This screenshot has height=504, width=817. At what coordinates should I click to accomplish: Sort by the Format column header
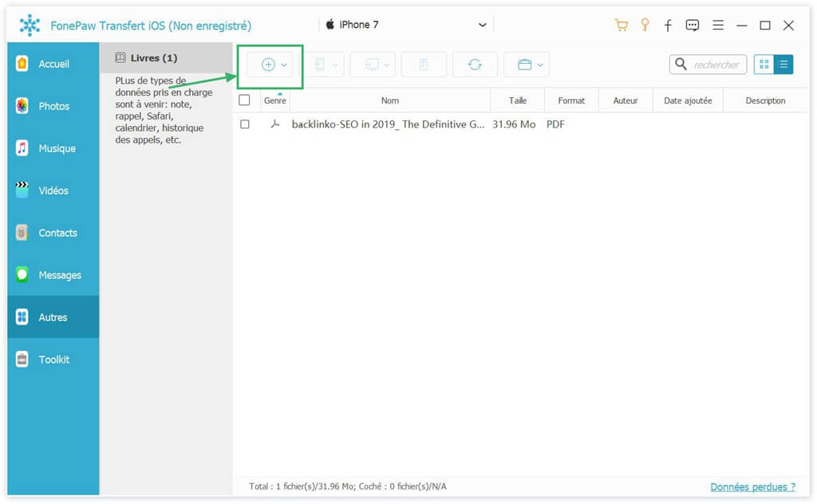(571, 100)
